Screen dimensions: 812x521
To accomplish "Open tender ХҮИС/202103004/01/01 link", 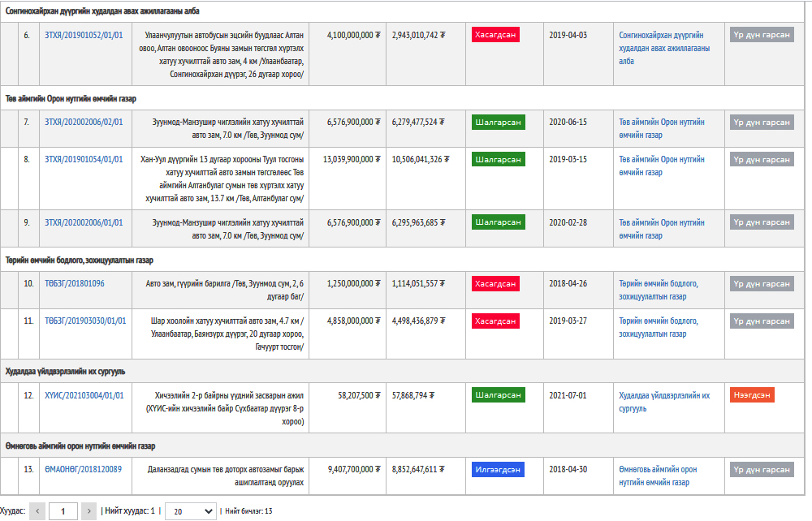I will [84, 396].
